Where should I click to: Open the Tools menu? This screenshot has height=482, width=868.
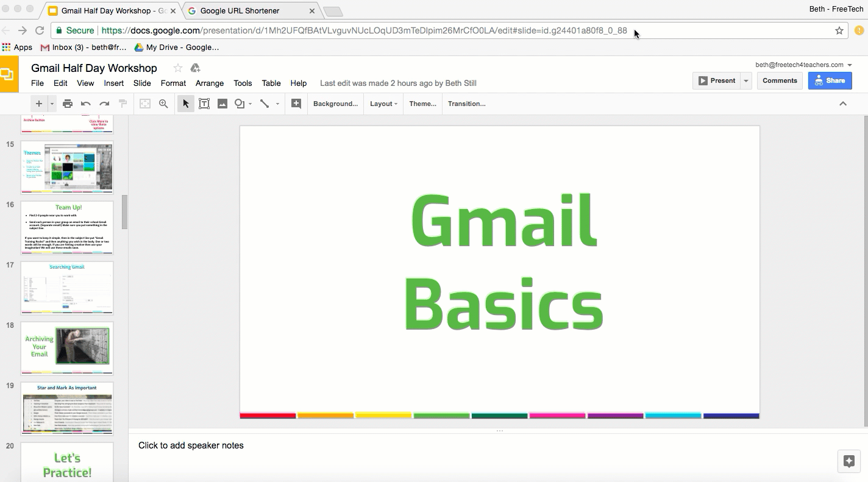(243, 83)
